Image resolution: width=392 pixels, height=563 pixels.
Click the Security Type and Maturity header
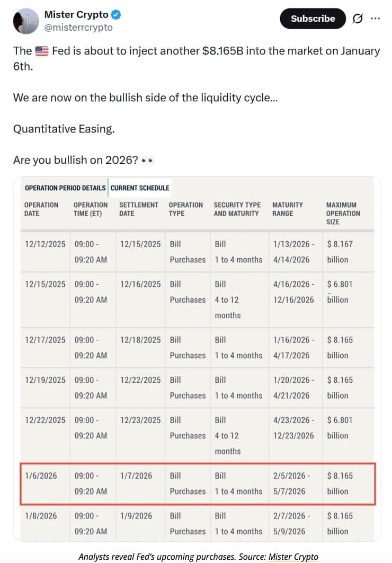click(x=237, y=209)
